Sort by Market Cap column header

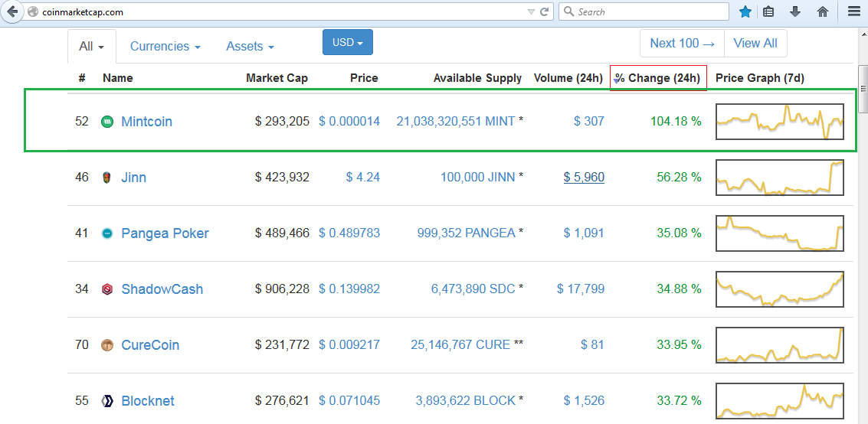277,78
